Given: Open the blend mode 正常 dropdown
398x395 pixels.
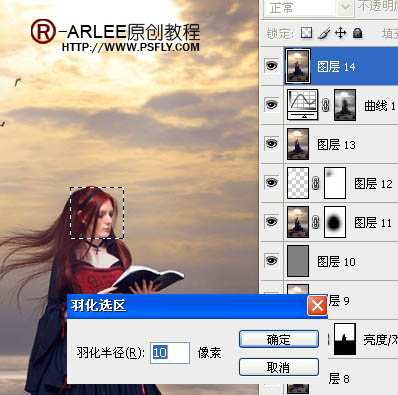Looking at the screenshot, I should 308,8.
